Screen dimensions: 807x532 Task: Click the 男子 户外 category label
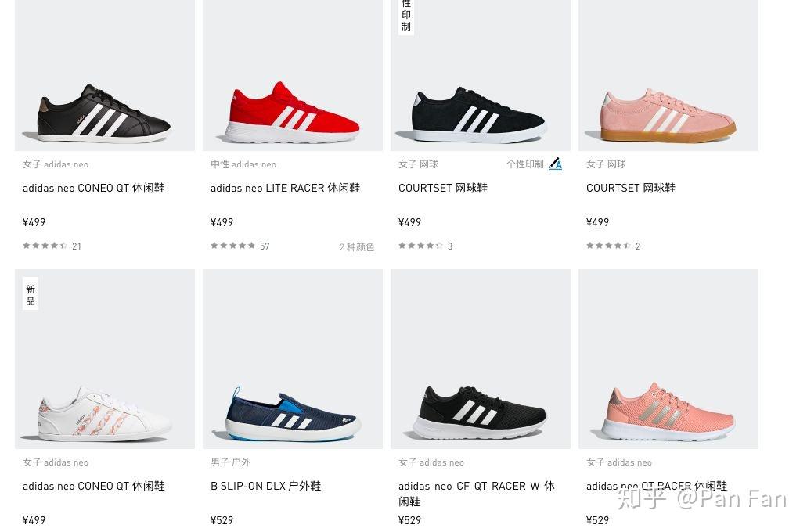pyautogui.click(x=230, y=462)
